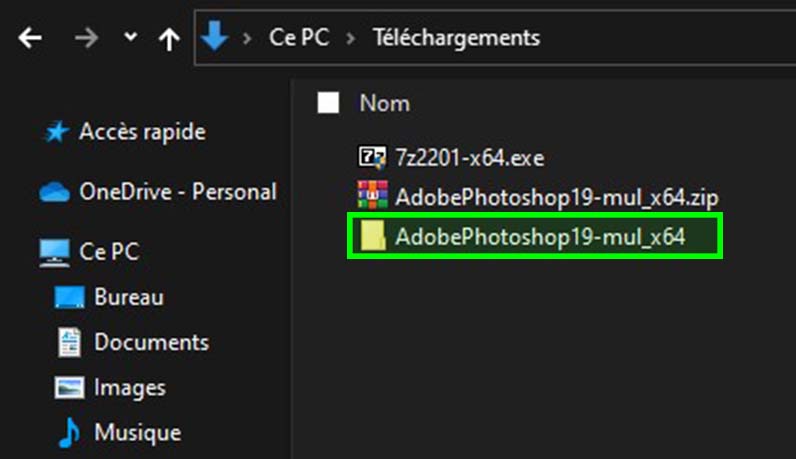
Task: Toggle the select-all checkbox beside Nom
Action: [x=328, y=103]
